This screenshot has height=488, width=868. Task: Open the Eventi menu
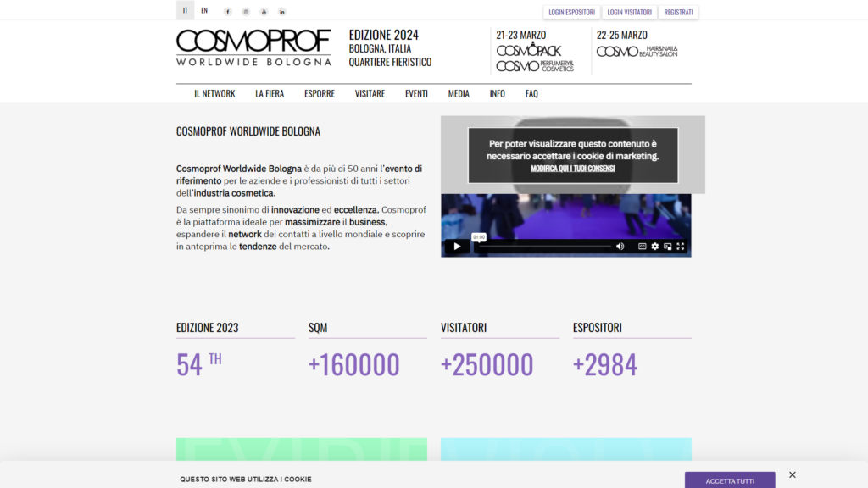tap(416, 93)
